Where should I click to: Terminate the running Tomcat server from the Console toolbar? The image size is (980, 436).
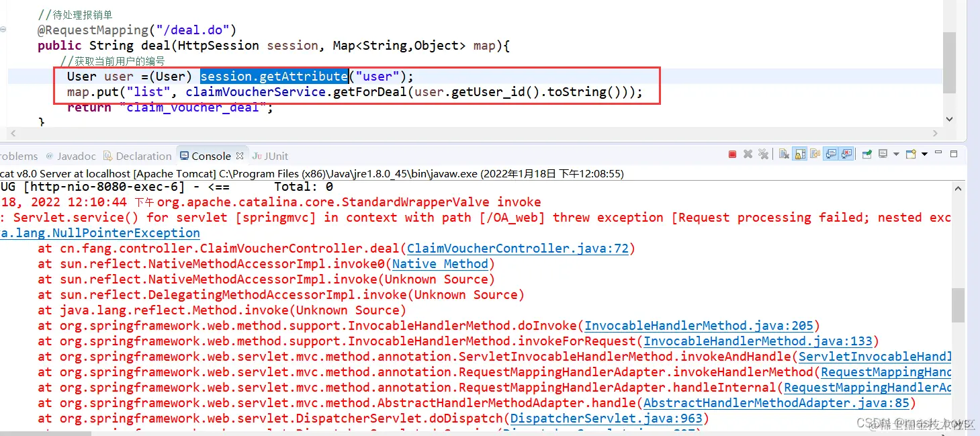point(732,155)
